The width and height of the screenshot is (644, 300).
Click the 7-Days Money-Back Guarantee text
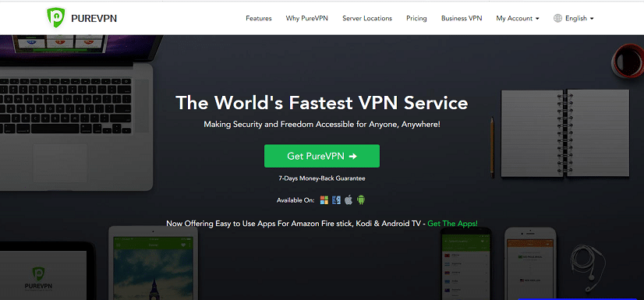[x=321, y=178]
